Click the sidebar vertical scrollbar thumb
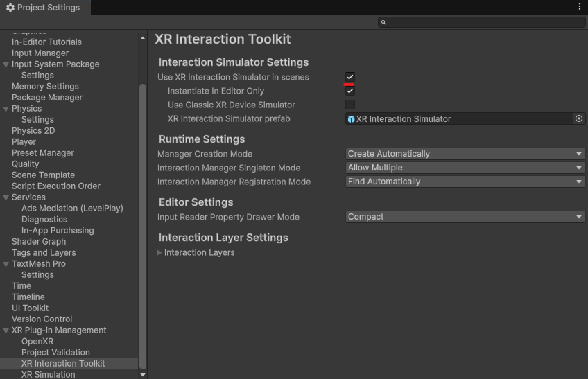This screenshot has height=379, width=588. [143, 227]
